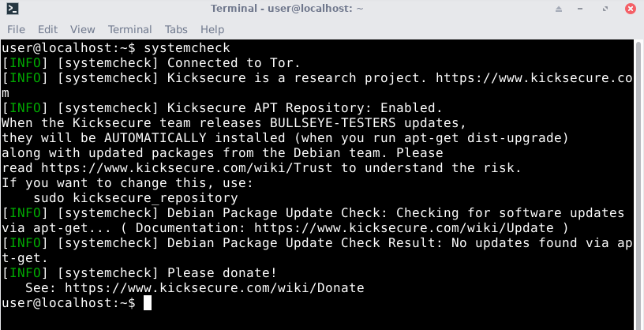Image resolution: width=644 pixels, height=330 pixels.
Task: Open the View menu
Action: [82, 29]
